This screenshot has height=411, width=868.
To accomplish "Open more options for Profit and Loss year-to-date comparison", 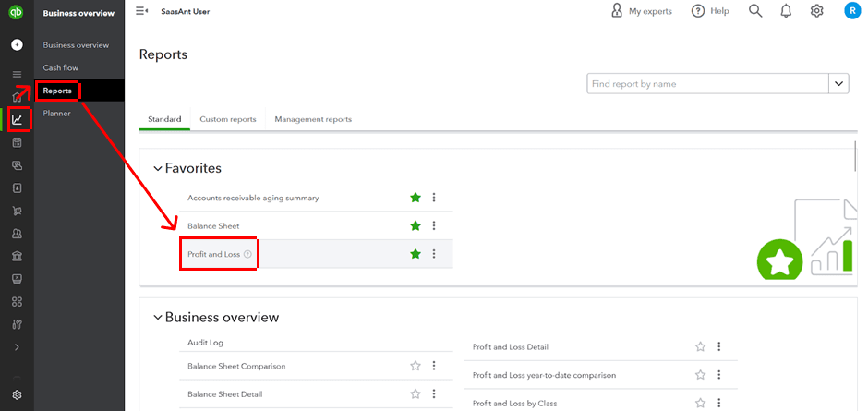I will click(x=719, y=375).
